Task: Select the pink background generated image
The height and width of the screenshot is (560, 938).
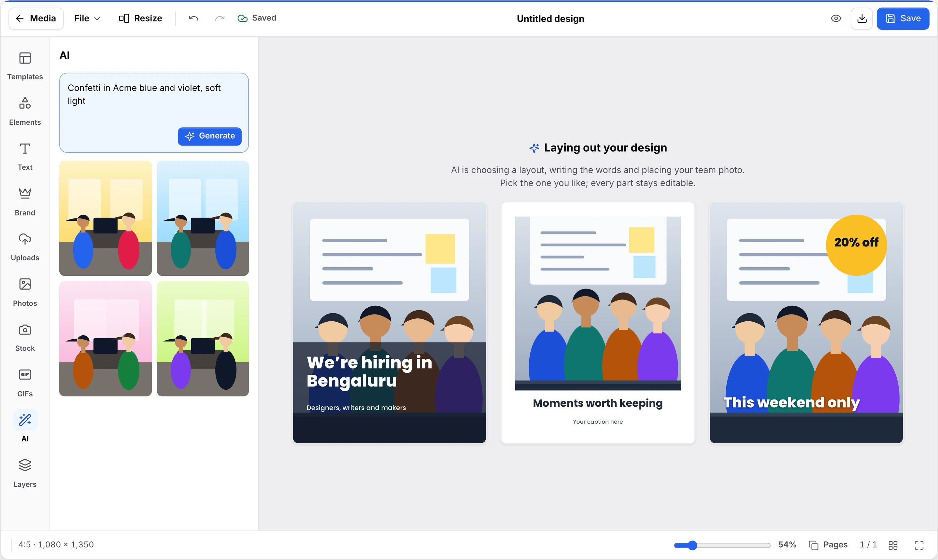Action: coord(105,339)
